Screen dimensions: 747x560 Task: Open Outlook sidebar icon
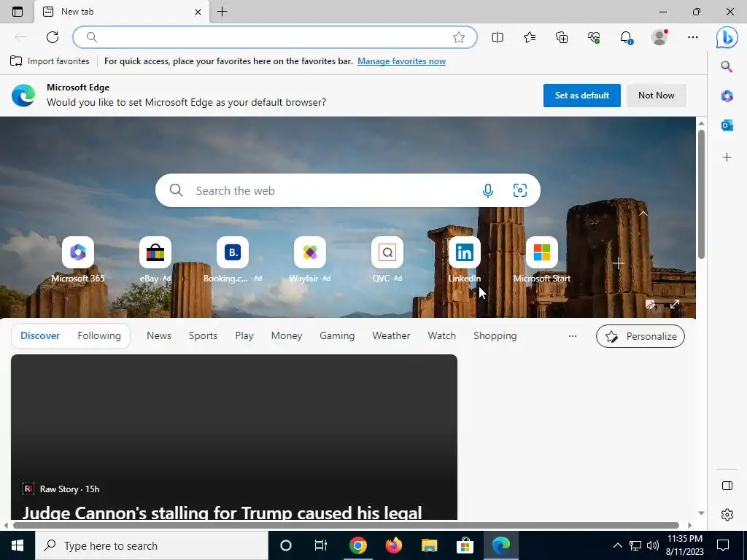(727, 125)
